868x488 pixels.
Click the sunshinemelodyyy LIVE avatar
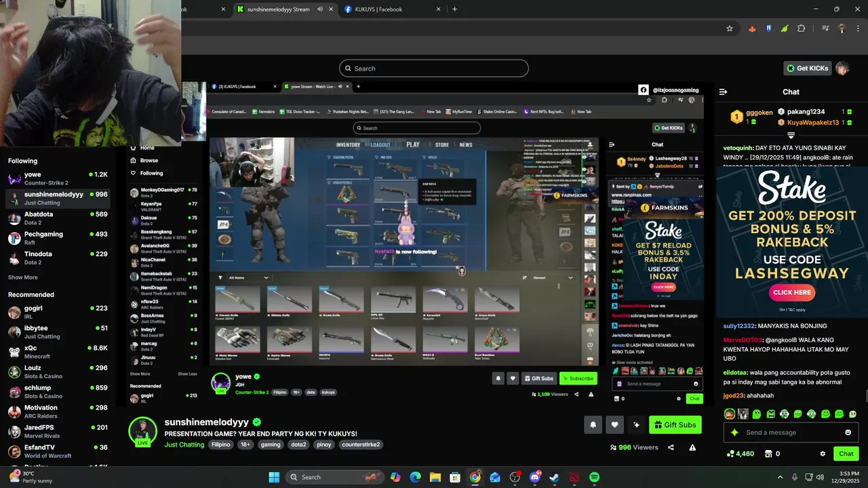point(142,432)
